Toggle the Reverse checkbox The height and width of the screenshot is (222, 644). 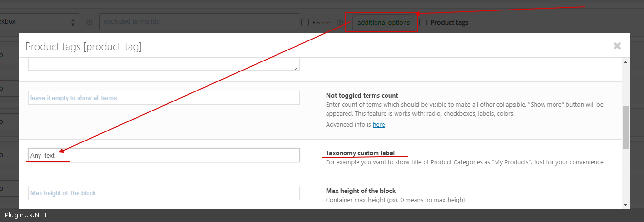point(305,22)
